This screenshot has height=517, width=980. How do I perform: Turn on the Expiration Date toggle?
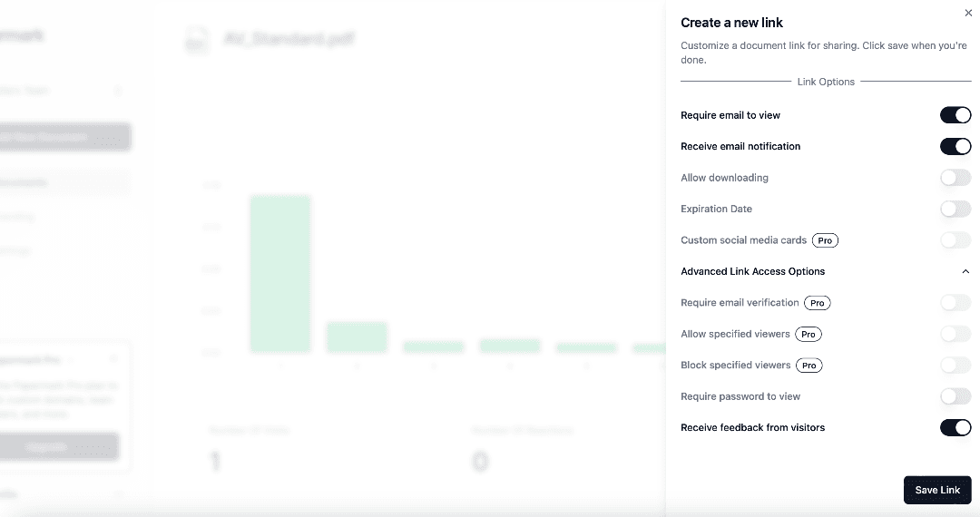(955, 209)
